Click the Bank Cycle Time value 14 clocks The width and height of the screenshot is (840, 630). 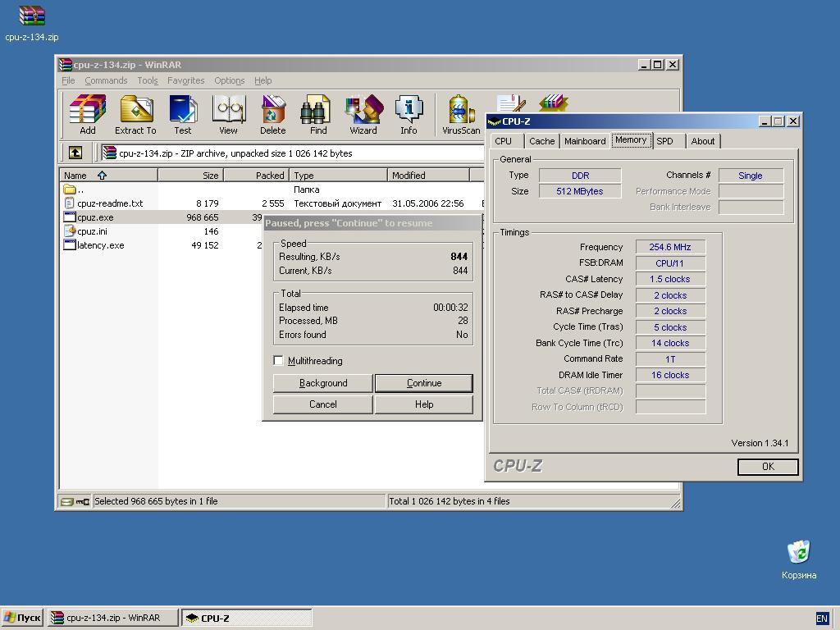point(670,343)
